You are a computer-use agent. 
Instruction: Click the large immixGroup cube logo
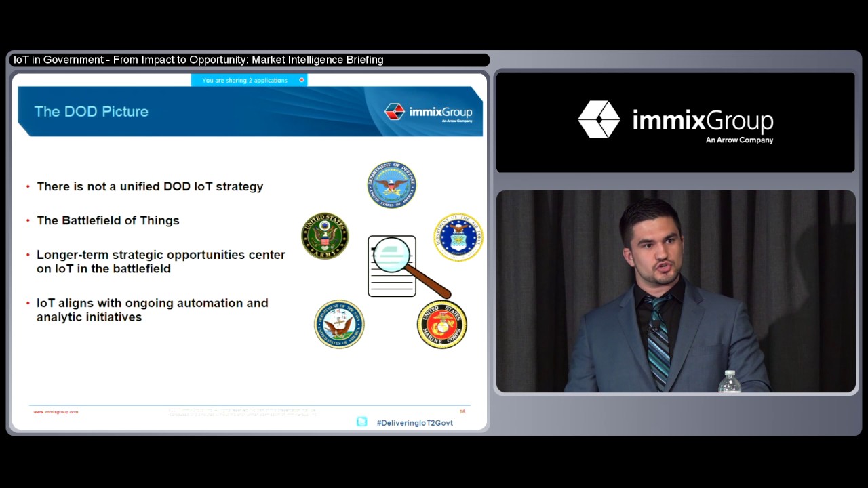click(599, 119)
